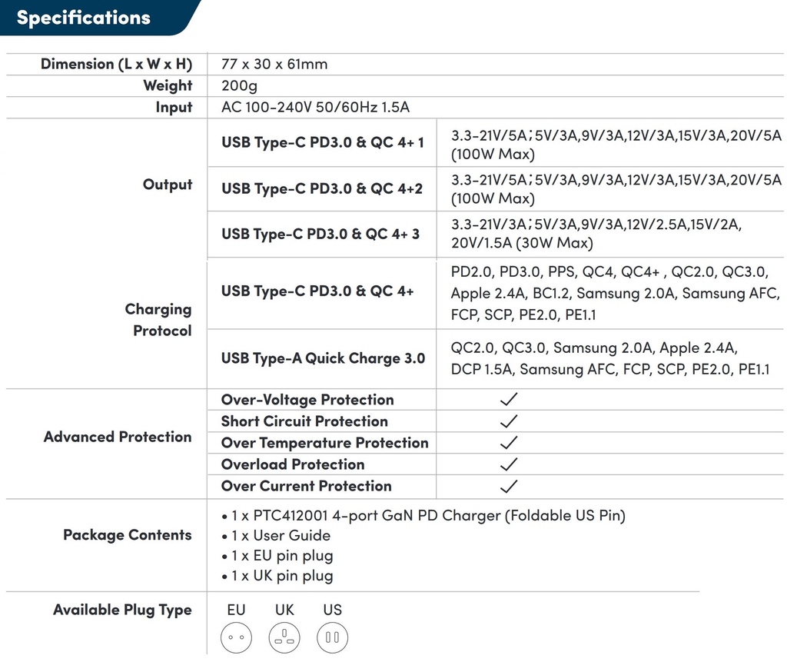
Task: Click the UK plug type icon
Action: (x=284, y=637)
